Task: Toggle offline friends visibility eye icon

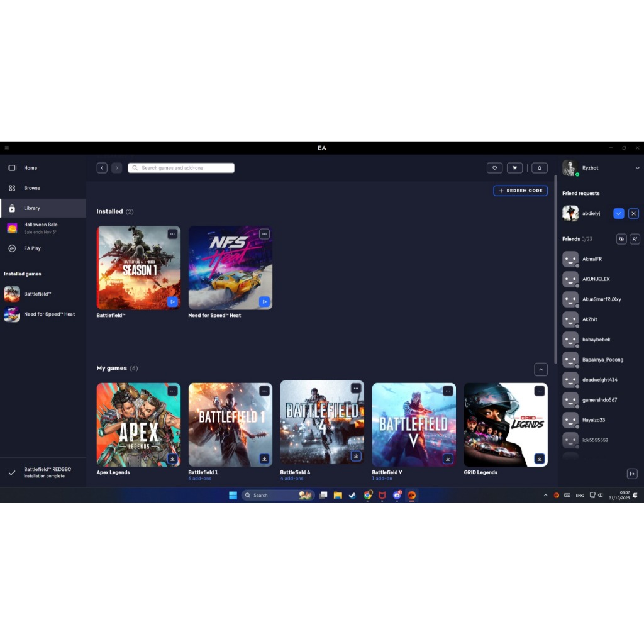Action: click(x=621, y=239)
